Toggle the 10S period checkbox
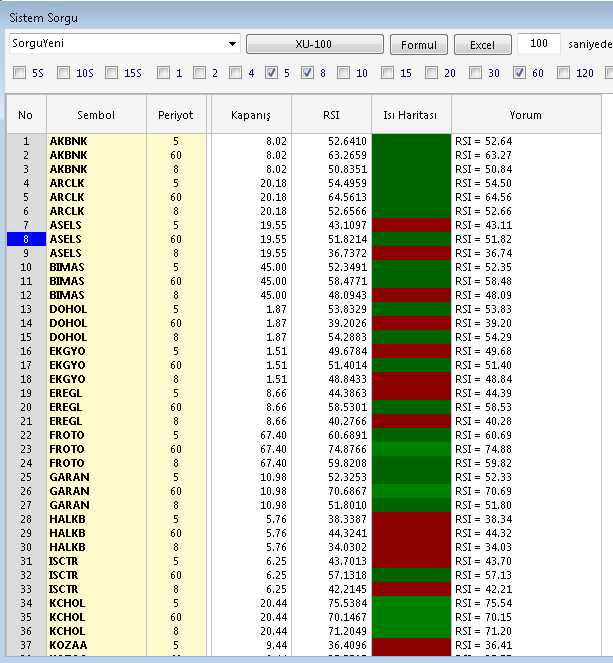The height and width of the screenshot is (663, 613). [x=63, y=73]
